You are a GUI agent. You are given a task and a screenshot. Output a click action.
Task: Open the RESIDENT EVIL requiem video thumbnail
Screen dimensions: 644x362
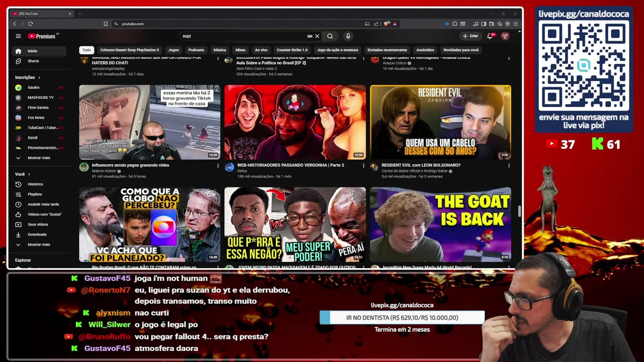[x=440, y=122]
